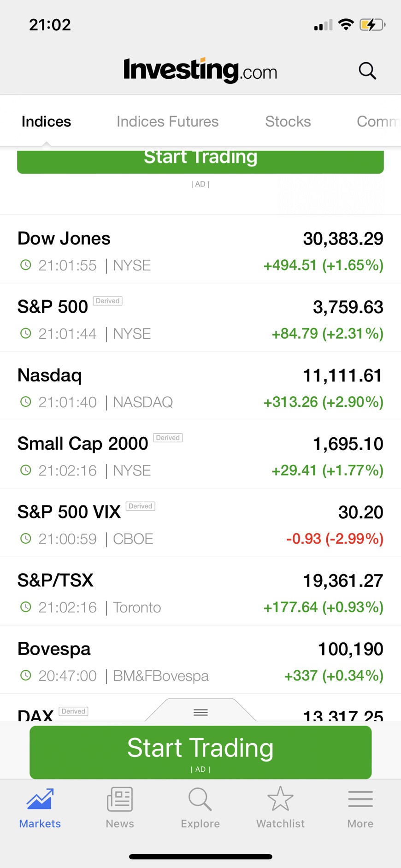This screenshot has width=401, height=868.
Task: Tap the search magnifier icon
Action: (367, 71)
